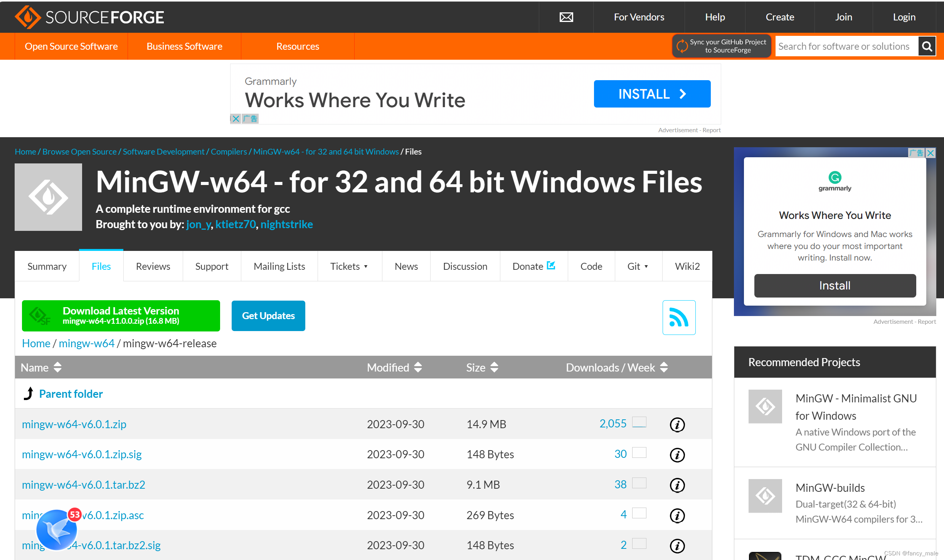Open MinGW - Minimalist GNU for Windows project

856,407
